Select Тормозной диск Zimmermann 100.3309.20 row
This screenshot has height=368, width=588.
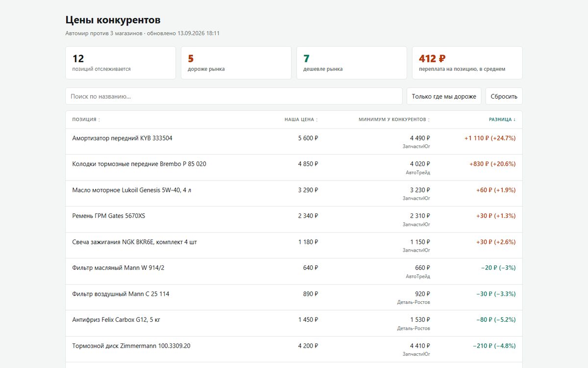coord(294,349)
